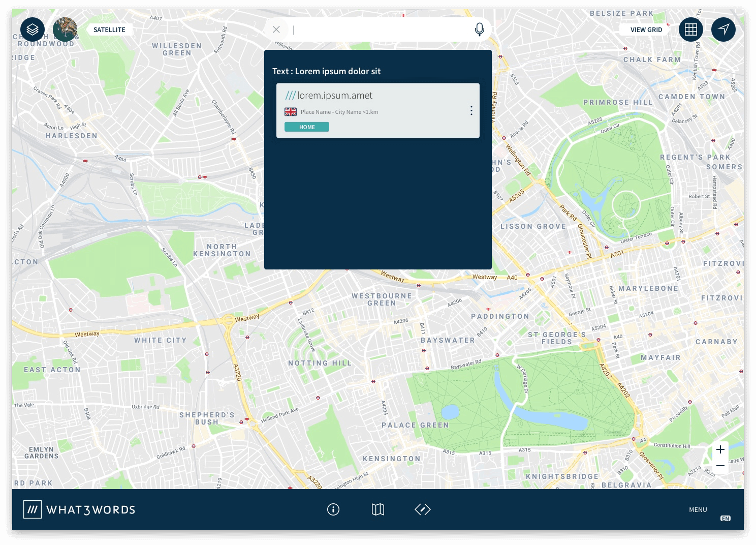
Task: Click the WILLESDEN GREEN map label
Action: [x=177, y=49]
